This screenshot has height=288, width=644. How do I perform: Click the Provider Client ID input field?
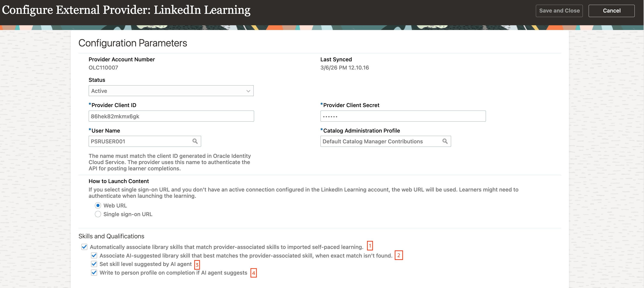point(171,116)
